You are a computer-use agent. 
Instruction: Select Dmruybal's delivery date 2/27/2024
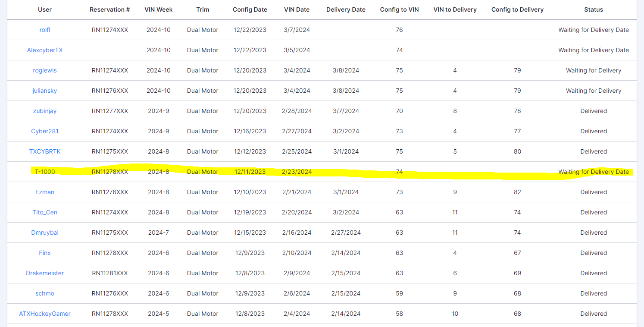coord(346,233)
